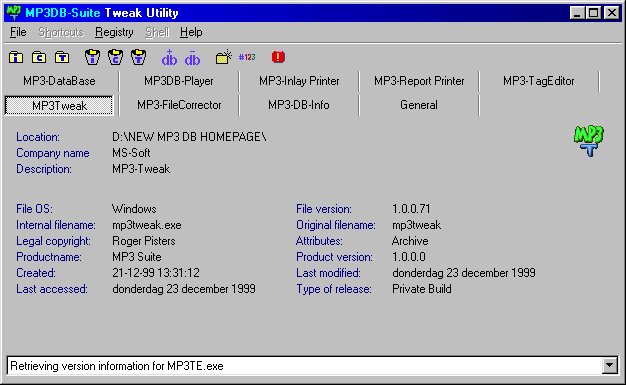The image size is (626, 385).
Task: Click the internal filename mp3tweak.exe
Action: (147, 225)
